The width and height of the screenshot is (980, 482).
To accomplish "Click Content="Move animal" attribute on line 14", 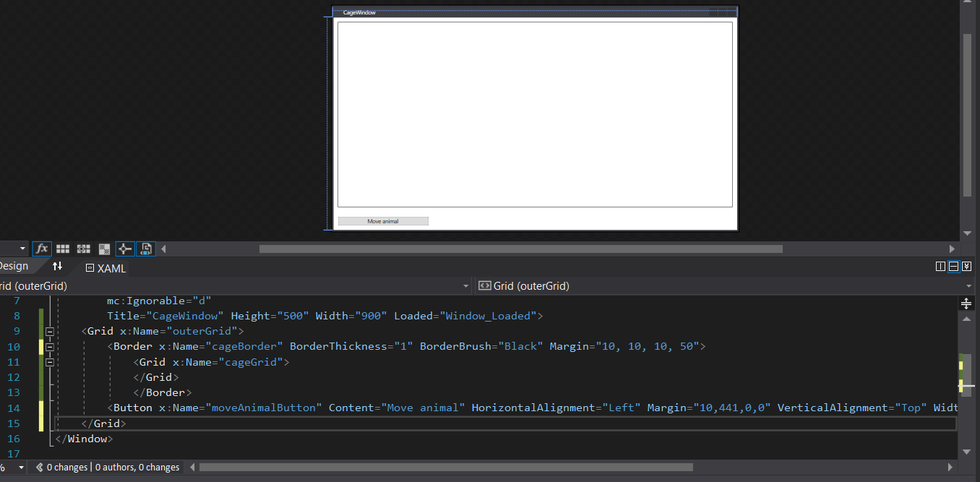I will coord(397,408).
